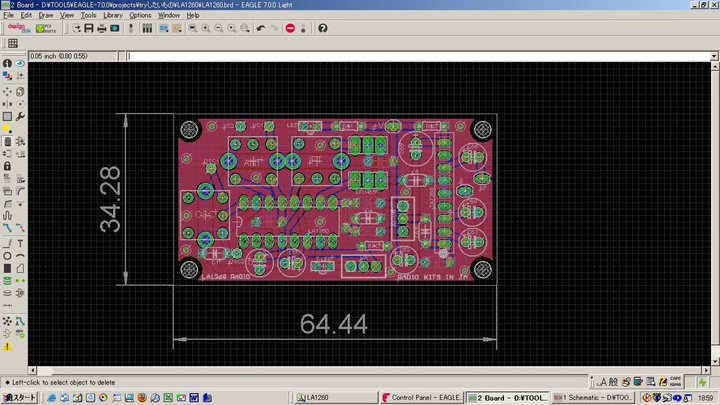Open the Grid settings icon

click(13, 43)
